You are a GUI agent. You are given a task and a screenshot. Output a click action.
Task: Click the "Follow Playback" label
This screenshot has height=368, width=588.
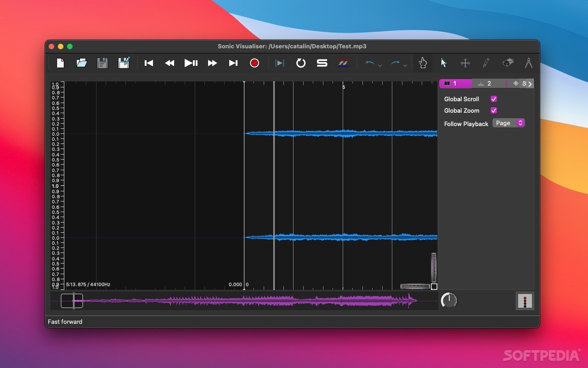click(x=466, y=124)
